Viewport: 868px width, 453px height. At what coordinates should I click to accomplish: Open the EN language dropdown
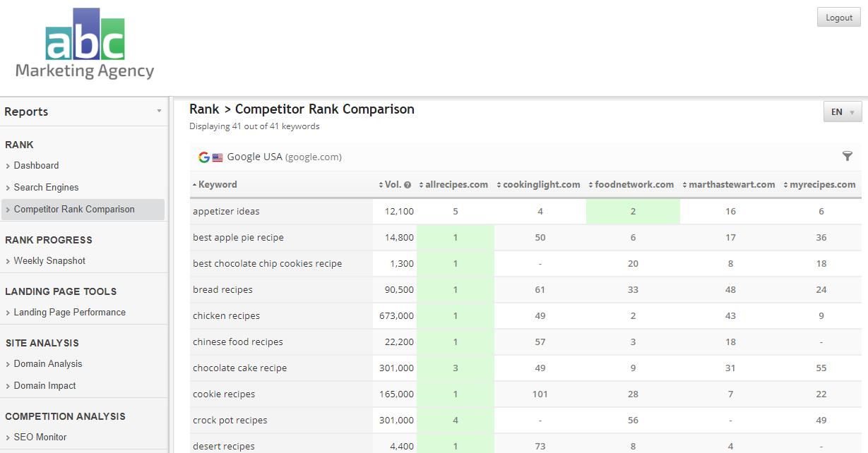click(x=842, y=112)
